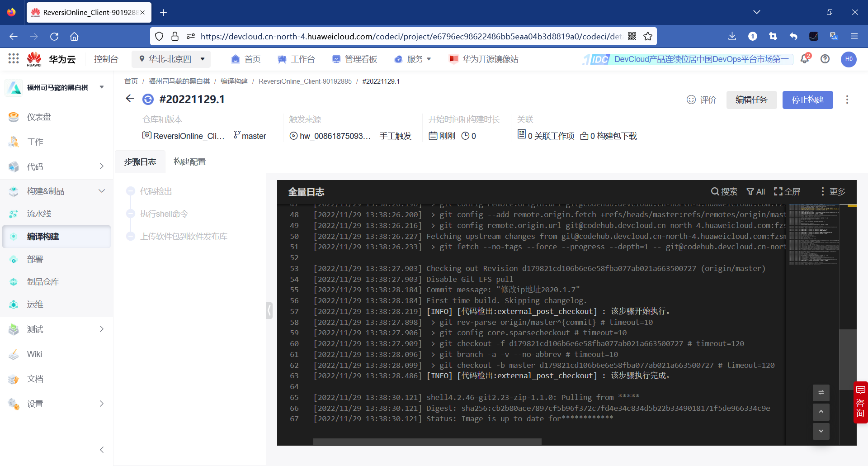Select the Code Checkout (代码检出) step

click(156, 191)
